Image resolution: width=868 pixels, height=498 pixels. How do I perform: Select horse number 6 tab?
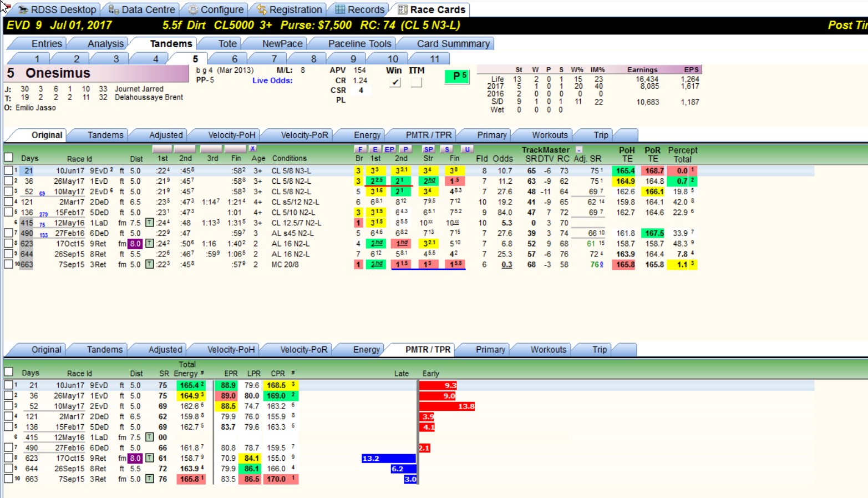coord(234,58)
